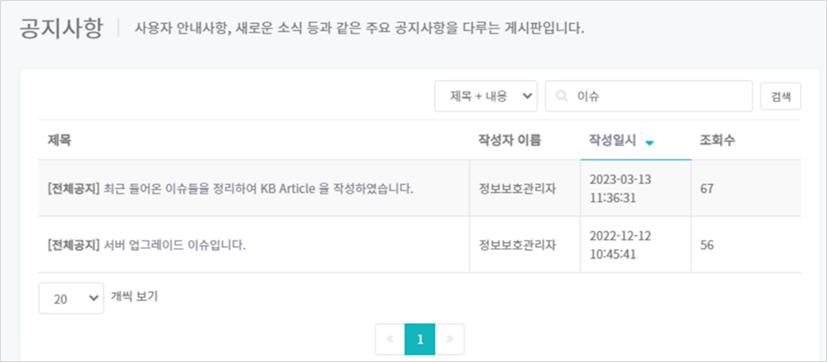Screen dimensions: 827x362
Task: Sort by the 조회수 column header
Action: pos(717,140)
